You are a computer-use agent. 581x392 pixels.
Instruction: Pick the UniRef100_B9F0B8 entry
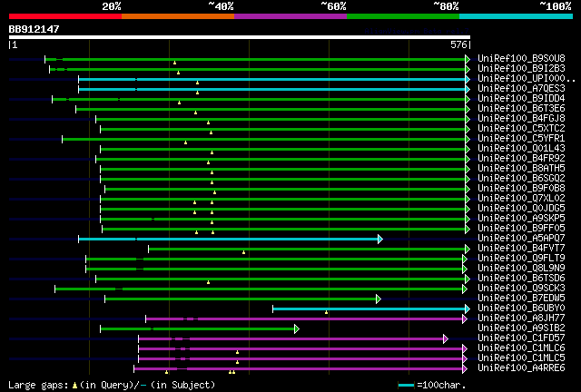(521, 189)
